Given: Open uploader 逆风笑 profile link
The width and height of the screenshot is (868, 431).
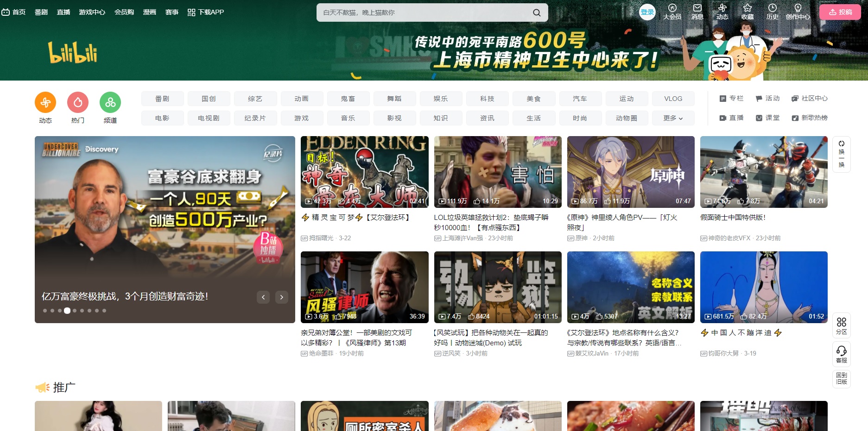Looking at the screenshot, I should click(451, 353).
